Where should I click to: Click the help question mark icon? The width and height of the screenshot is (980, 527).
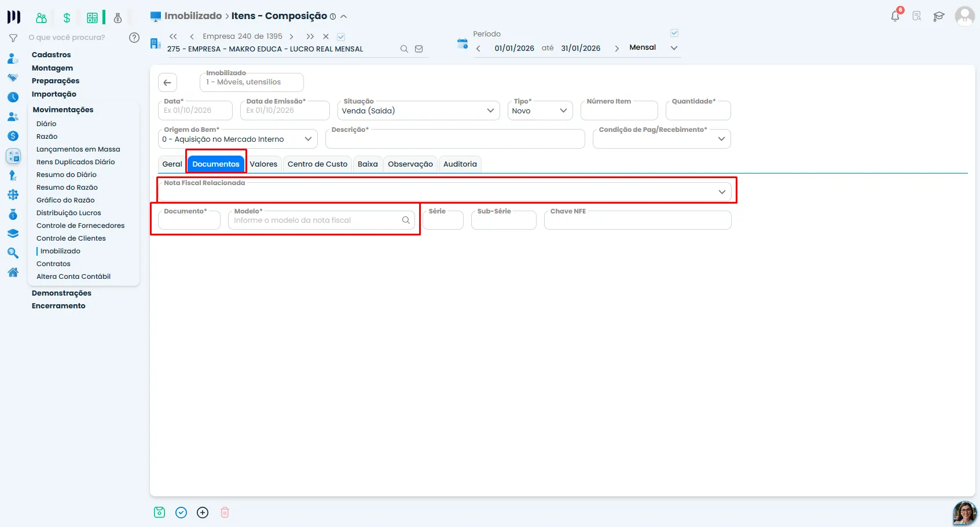[x=134, y=38]
